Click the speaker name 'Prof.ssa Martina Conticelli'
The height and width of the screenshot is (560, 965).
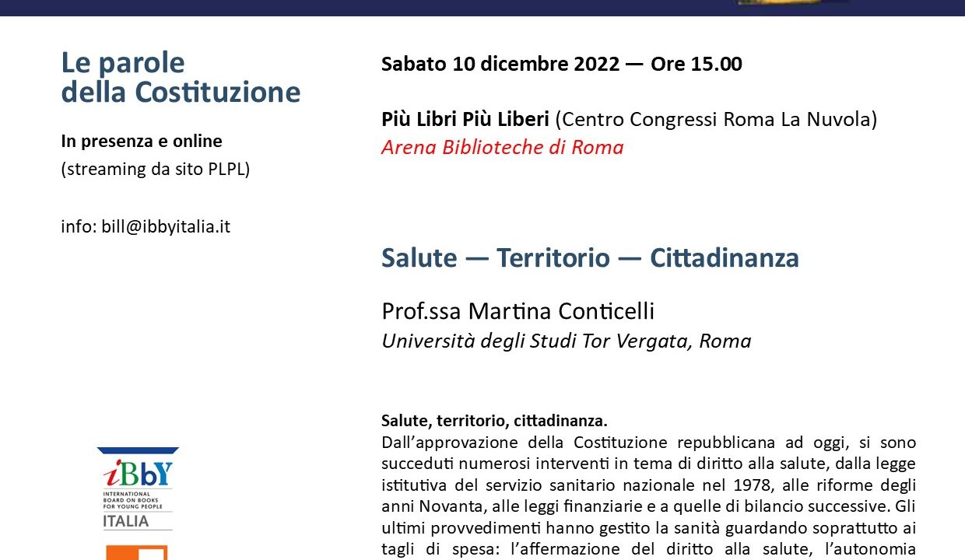pos(518,311)
